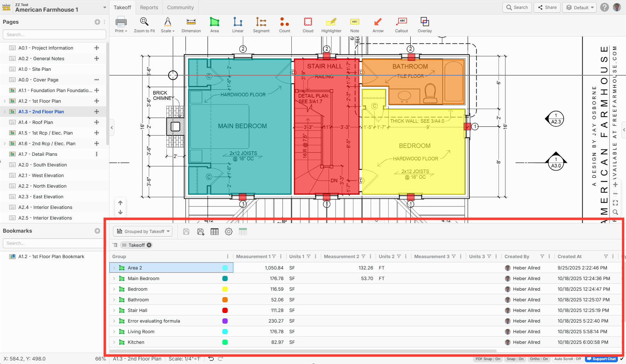Toggle Auto Scroll in status bar
The image size is (626, 364).
coord(568,359)
